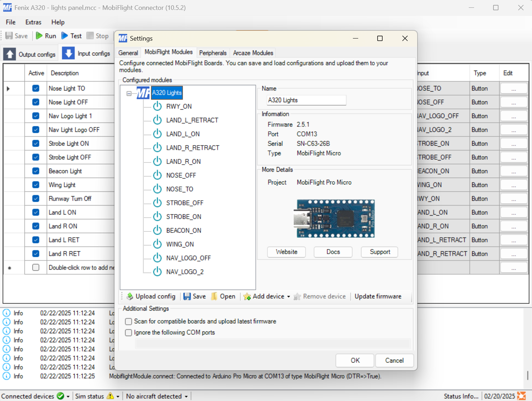Click the Save floppy icon in Settings toolbar
532x401 pixels.
(187, 296)
